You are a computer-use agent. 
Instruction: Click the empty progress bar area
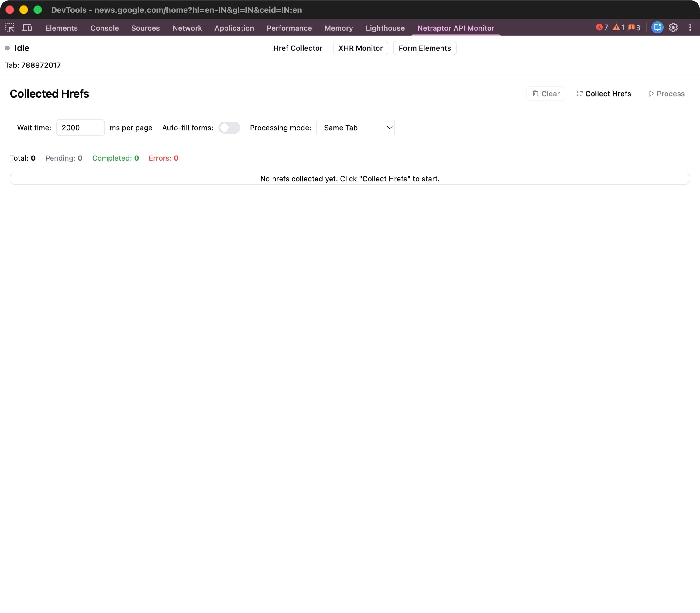pyautogui.click(x=350, y=178)
